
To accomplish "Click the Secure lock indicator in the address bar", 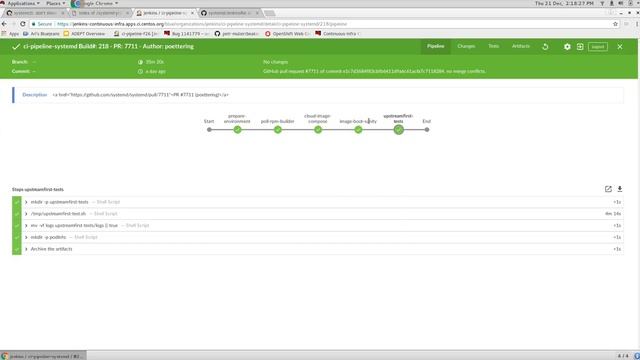I will [x=42, y=24].
